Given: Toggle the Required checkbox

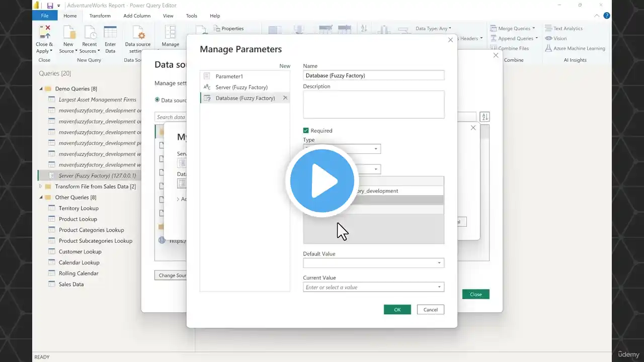Looking at the screenshot, I should 306,131.
